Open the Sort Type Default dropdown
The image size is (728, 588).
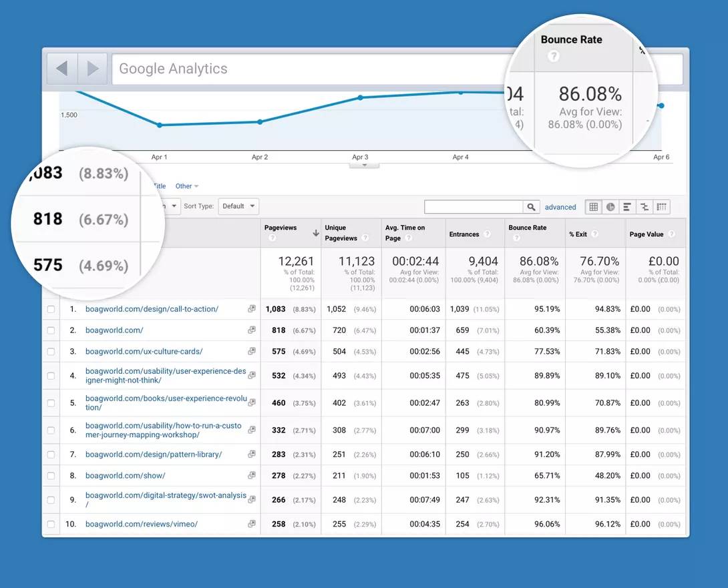click(x=239, y=206)
